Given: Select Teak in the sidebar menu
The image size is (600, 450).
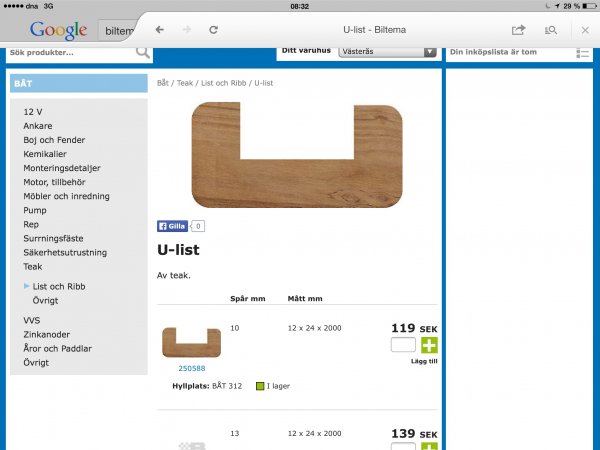Looking at the screenshot, I should 33,267.
